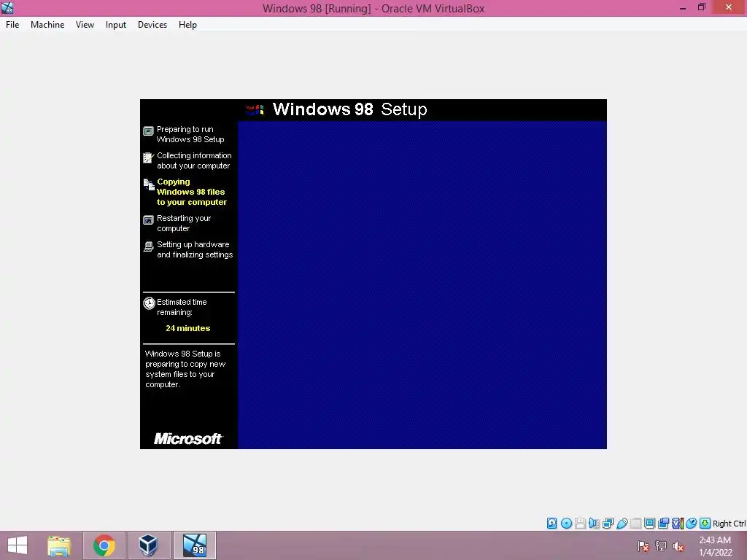Click the Windows flag logo in Setup header
The image size is (747, 560).
pyautogui.click(x=255, y=110)
